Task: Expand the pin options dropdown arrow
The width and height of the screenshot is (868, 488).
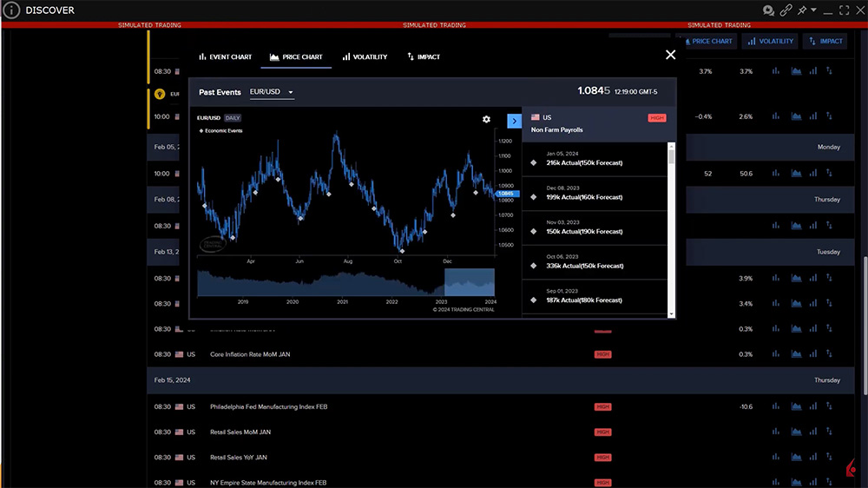Action: pyautogui.click(x=815, y=10)
